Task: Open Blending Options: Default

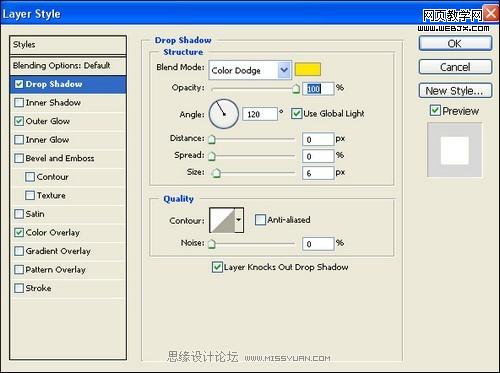Action: (68, 66)
